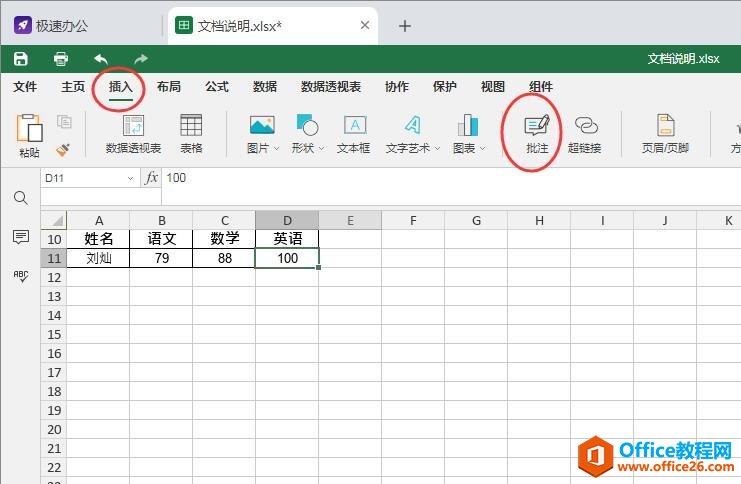741x484 pixels.
Task: Click the fx insert function button
Action: [151, 178]
